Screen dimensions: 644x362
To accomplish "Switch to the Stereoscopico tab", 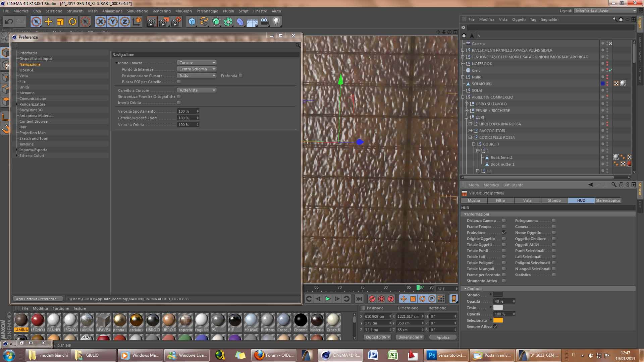I will (x=608, y=200).
